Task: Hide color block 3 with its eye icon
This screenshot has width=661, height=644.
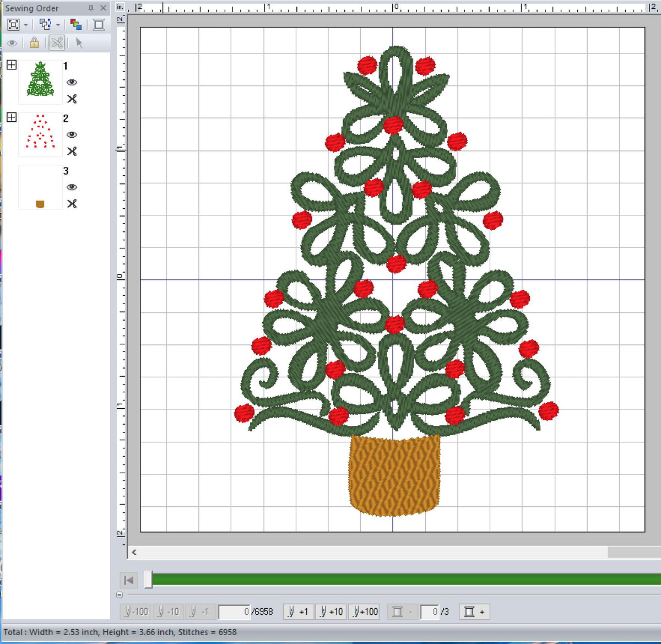Action: coord(72,187)
